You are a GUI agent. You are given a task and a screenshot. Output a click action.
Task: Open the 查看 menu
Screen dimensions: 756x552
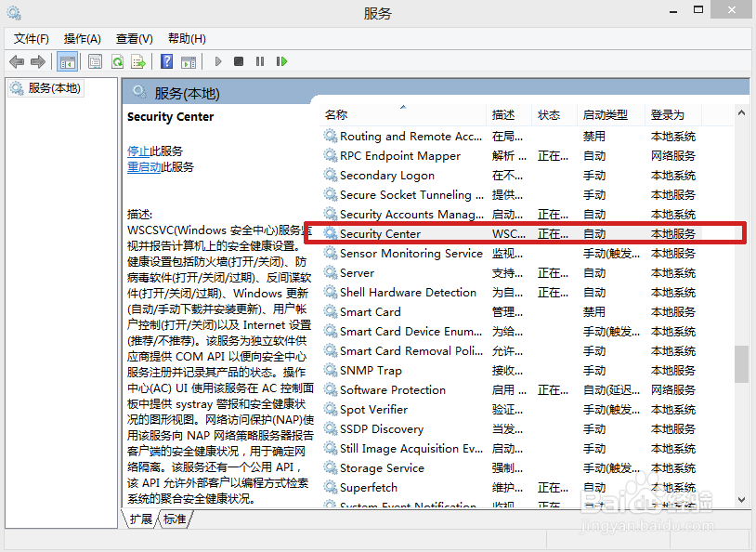(x=133, y=38)
